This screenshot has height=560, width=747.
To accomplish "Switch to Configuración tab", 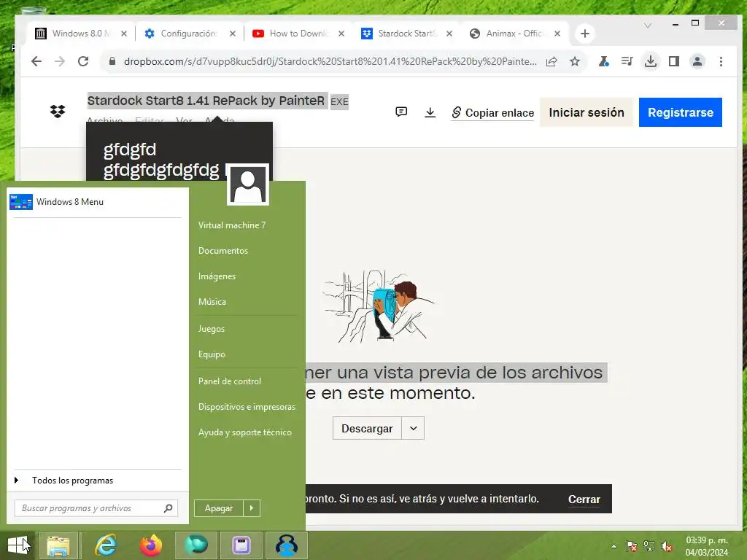I will click(189, 34).
